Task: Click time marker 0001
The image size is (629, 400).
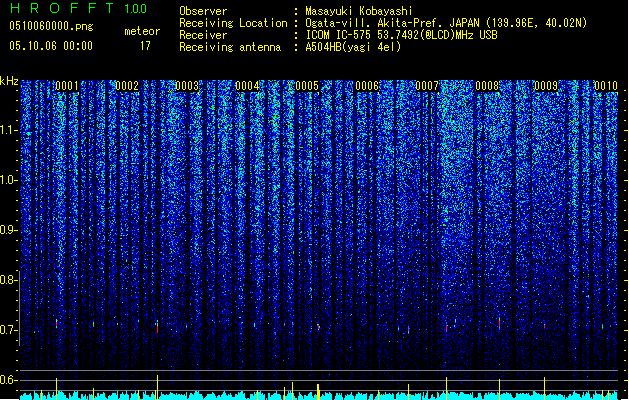Action: [x=67, y=86]
